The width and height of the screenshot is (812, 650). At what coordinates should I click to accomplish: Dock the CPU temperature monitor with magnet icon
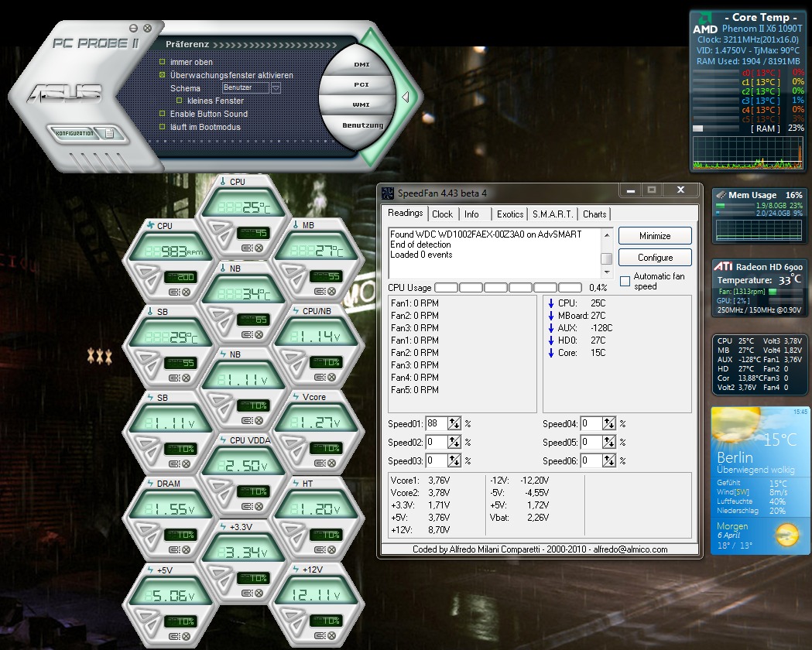point(246,248)
